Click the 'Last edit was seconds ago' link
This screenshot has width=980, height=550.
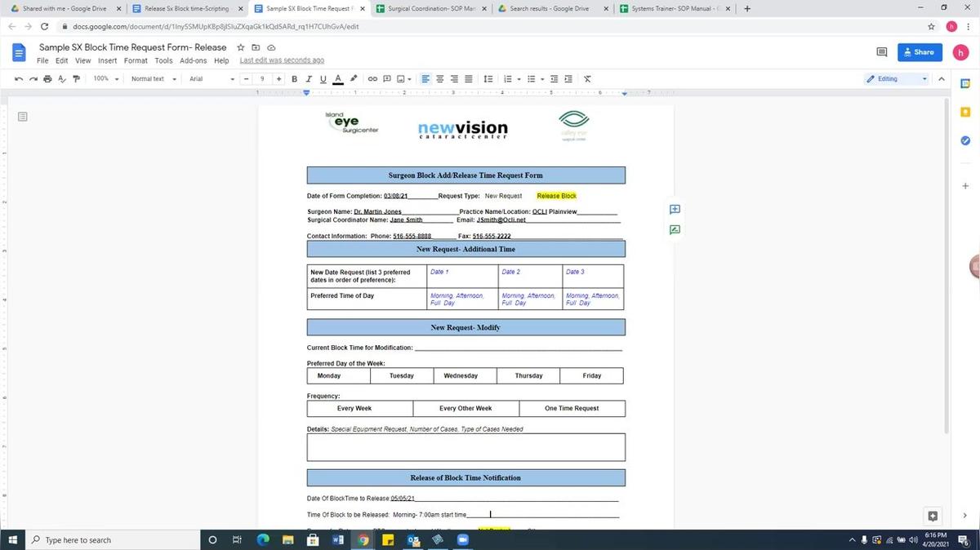point(279,60)
